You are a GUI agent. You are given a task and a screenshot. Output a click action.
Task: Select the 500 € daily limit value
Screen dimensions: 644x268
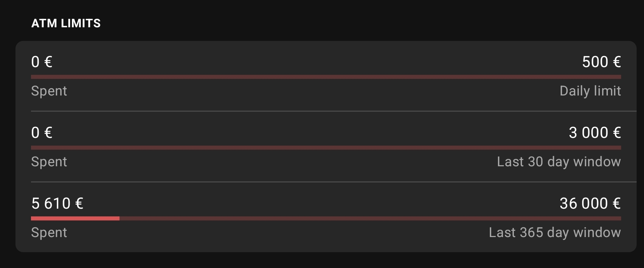tap(601, 62)
